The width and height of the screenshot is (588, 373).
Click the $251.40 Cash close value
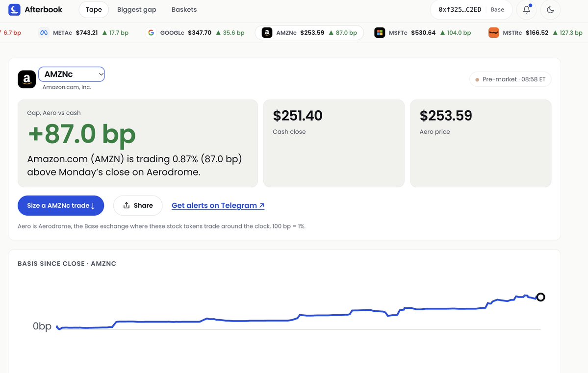coord(297,116)
